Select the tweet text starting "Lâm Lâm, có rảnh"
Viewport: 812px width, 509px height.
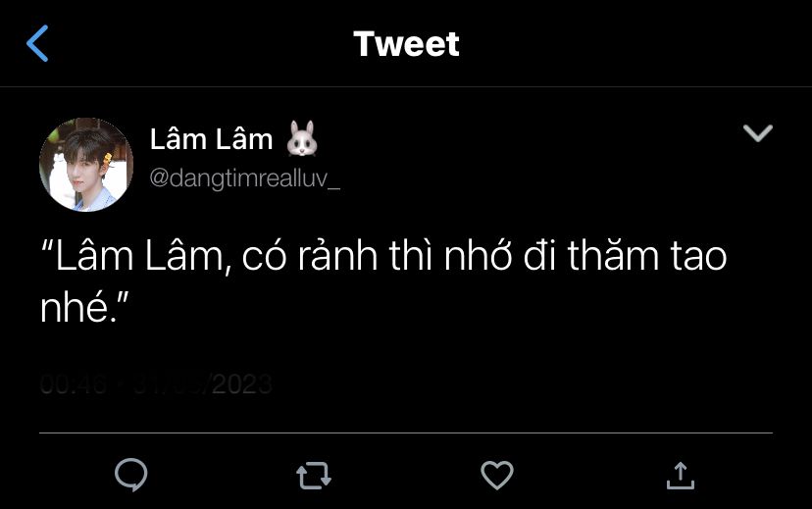point(383,281)
